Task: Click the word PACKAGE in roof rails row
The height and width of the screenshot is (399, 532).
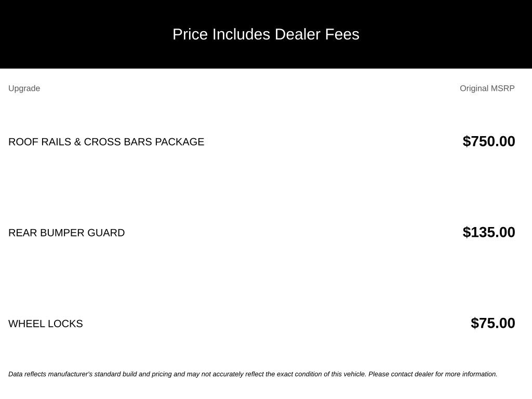Action: [179, 142]
